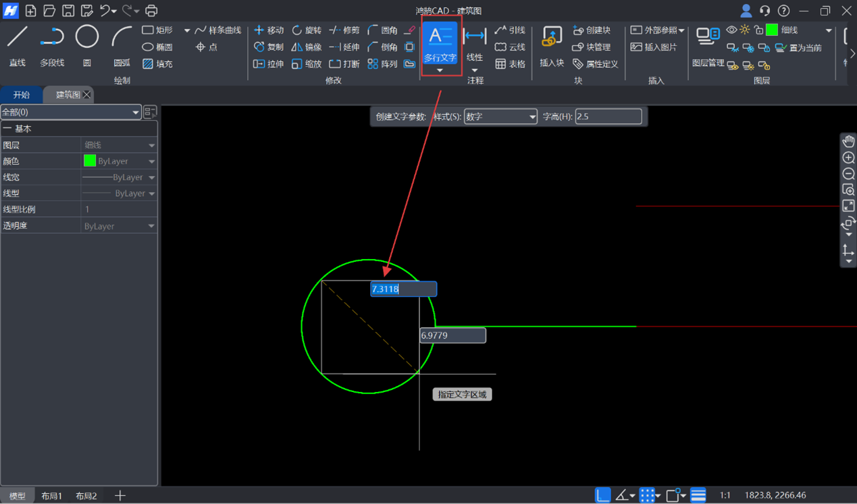857x504 pixels.
Task: Select the 圆 circle tool
Action: (86, 45)
